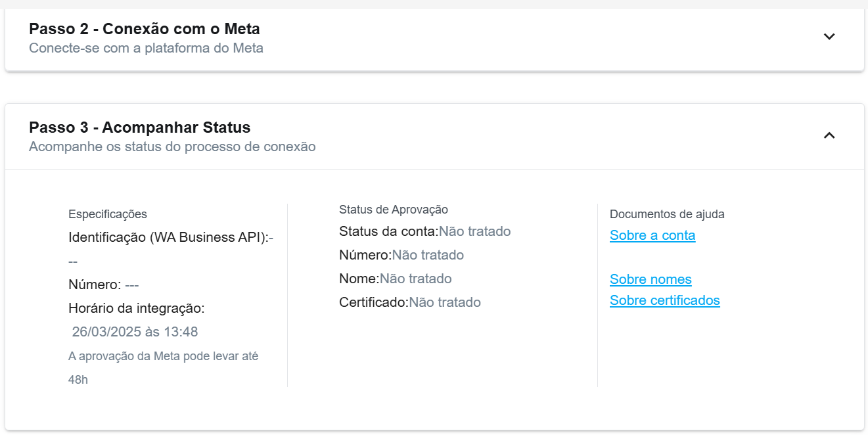Expand the Passo 2 chevron arrow

tap(829, 36)
